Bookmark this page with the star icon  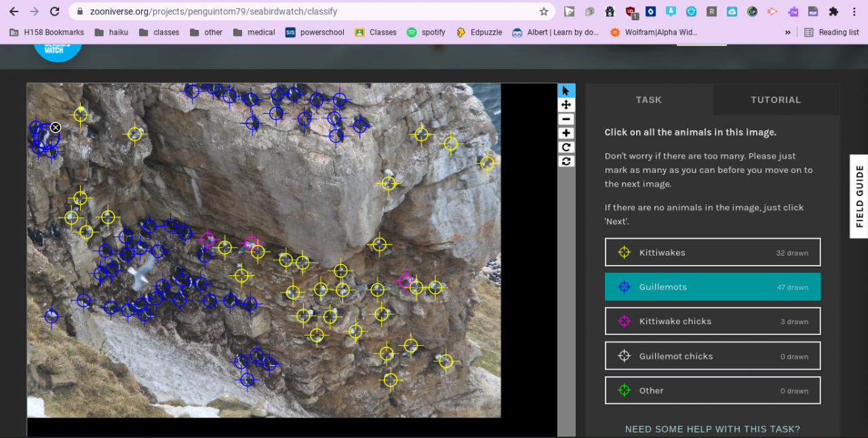544,12
